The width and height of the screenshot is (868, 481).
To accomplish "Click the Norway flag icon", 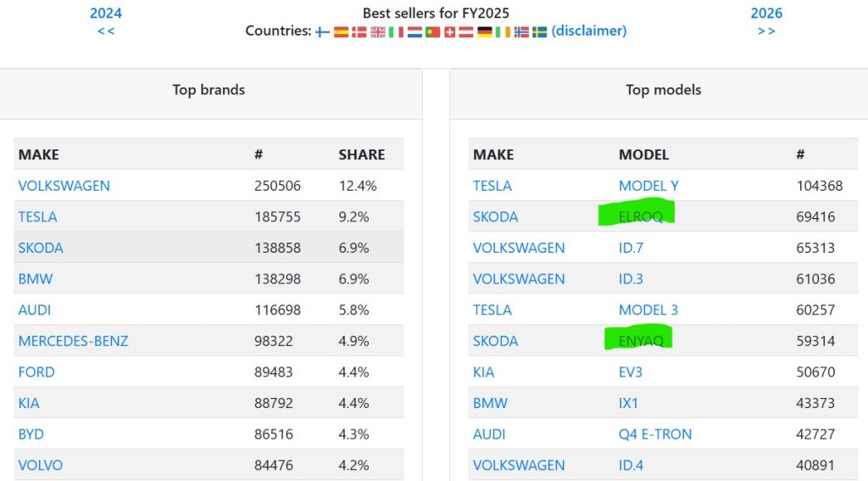I will click(521, 31).
